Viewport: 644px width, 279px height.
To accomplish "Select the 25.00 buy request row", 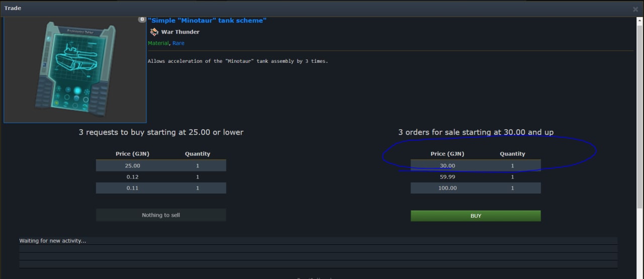I will point(161,165).
